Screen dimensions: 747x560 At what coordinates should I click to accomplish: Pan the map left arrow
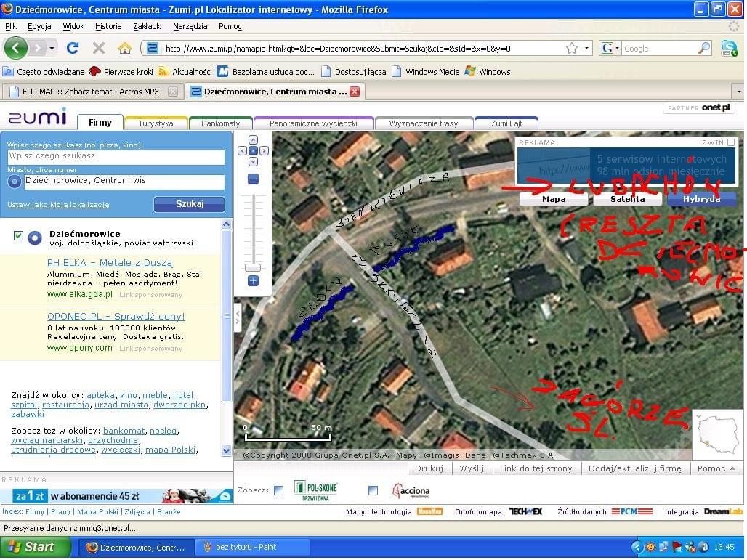click(242, 150)
